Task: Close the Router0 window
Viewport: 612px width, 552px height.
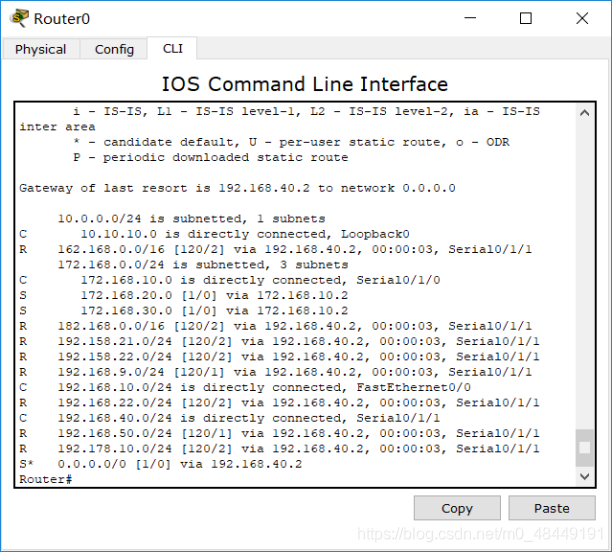Action: pyautogui.click(x=582, y=18)
